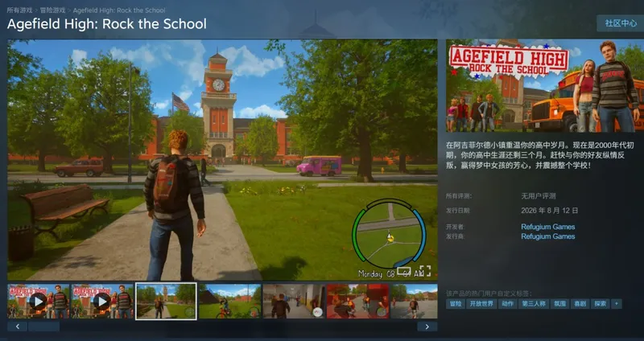Select the 开放世界 tag

click(481, 304)
